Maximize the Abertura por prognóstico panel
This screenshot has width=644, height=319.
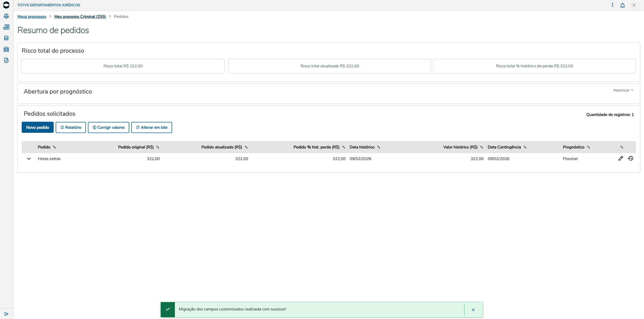coord(623,90)
